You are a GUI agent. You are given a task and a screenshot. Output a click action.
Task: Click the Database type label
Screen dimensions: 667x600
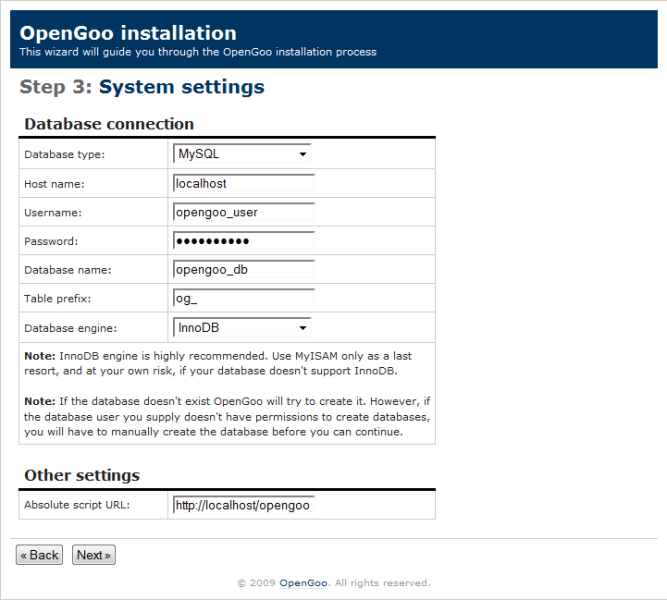coord(64,154)
